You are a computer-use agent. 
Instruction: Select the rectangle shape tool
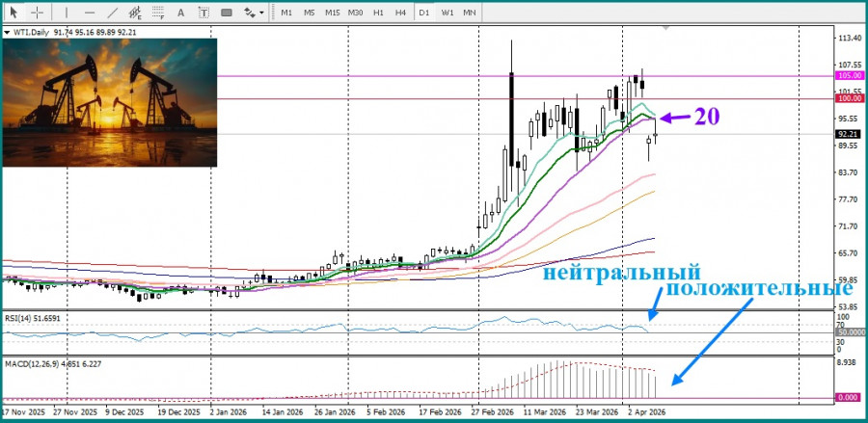(228, 13)
